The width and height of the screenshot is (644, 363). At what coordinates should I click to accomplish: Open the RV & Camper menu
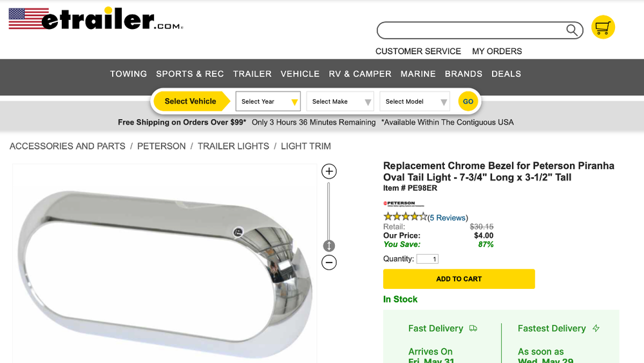[360, 74]
